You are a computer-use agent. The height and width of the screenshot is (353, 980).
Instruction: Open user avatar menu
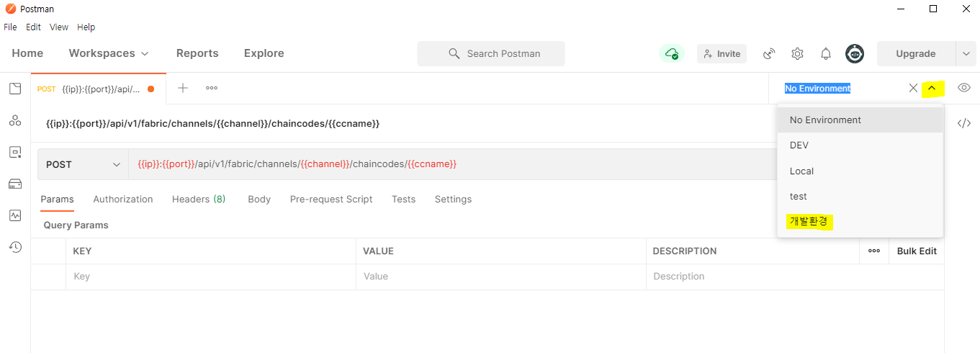point(855,53)
